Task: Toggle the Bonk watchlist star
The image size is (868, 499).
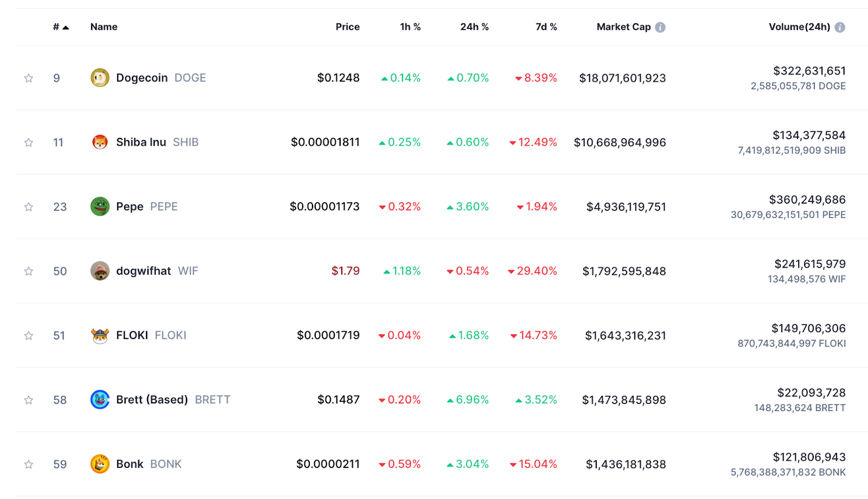Action: [x=29, y=465]
